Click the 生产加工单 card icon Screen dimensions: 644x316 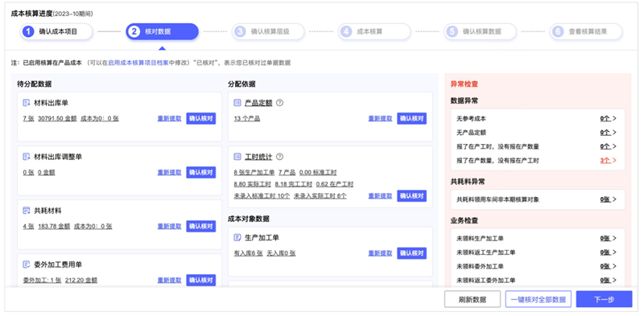pos(237,238)
